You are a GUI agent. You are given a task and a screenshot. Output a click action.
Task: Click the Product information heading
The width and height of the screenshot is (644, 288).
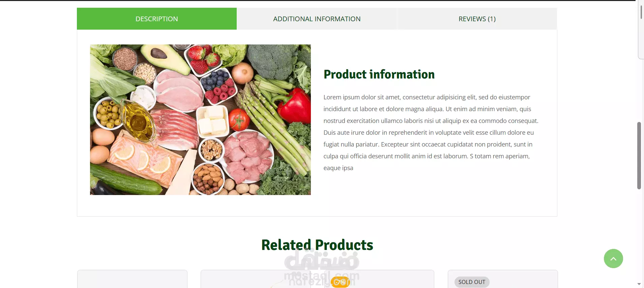[x=379, y=74]
